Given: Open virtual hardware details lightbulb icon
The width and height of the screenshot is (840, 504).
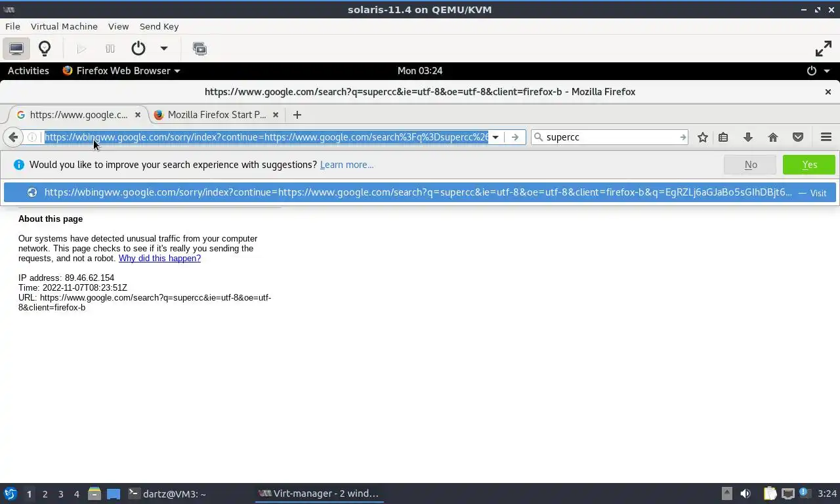Looking at the screenshot, I should tap(45, 49).
